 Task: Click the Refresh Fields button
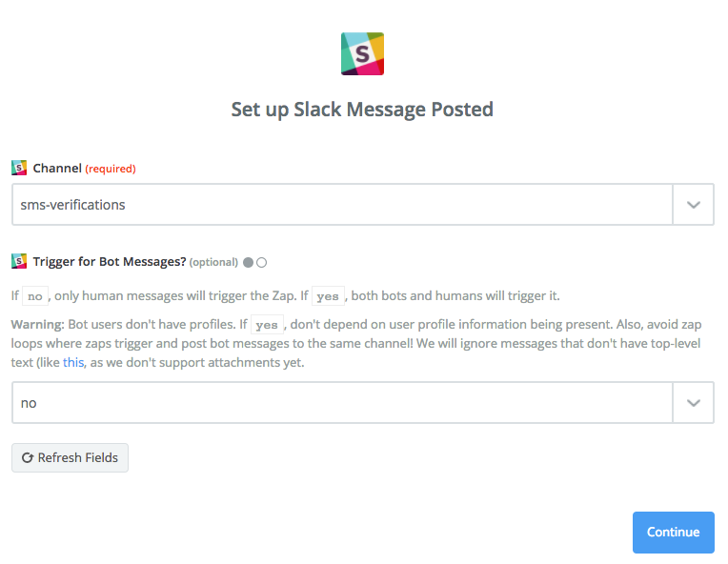pyautogui.click(x=71, y=457)
